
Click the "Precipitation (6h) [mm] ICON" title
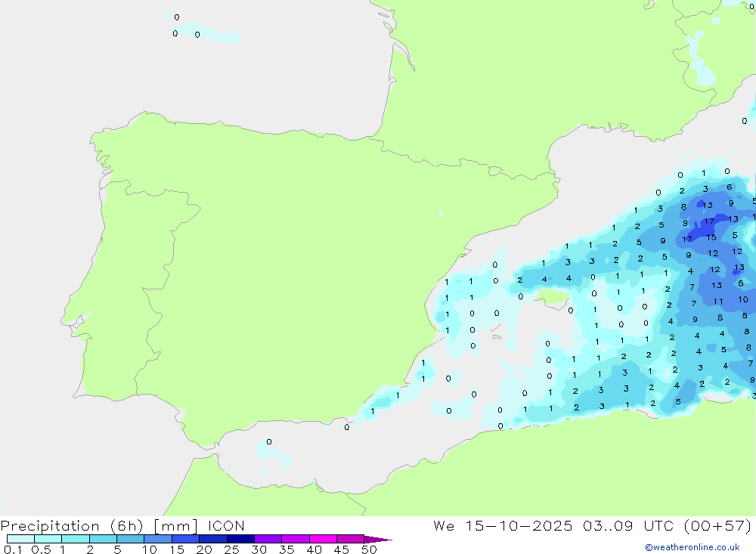tap(122, 526)
